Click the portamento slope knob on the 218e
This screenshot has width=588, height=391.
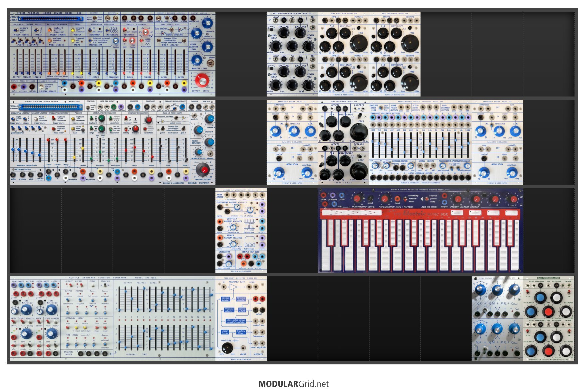click(357, 198)
